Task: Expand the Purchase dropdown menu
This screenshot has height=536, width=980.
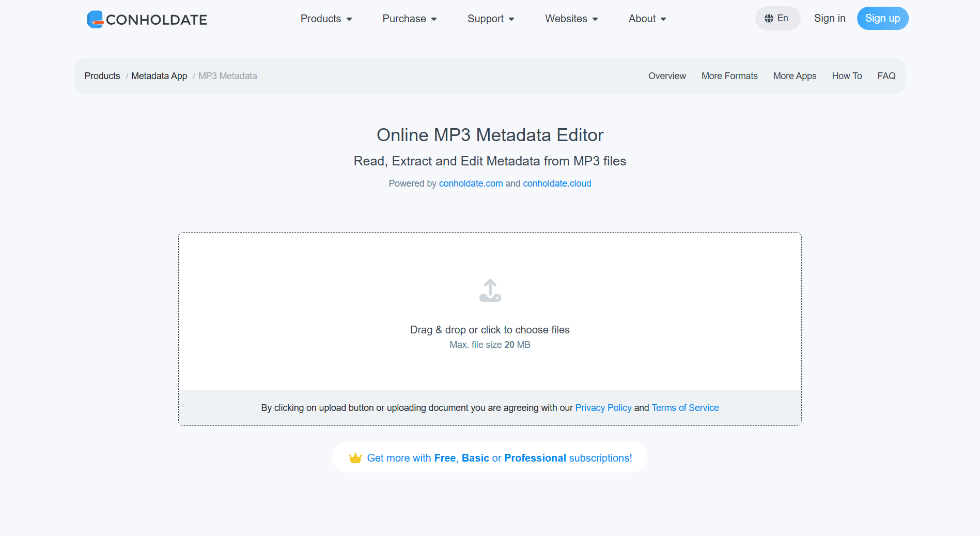Action: (410, 19)
